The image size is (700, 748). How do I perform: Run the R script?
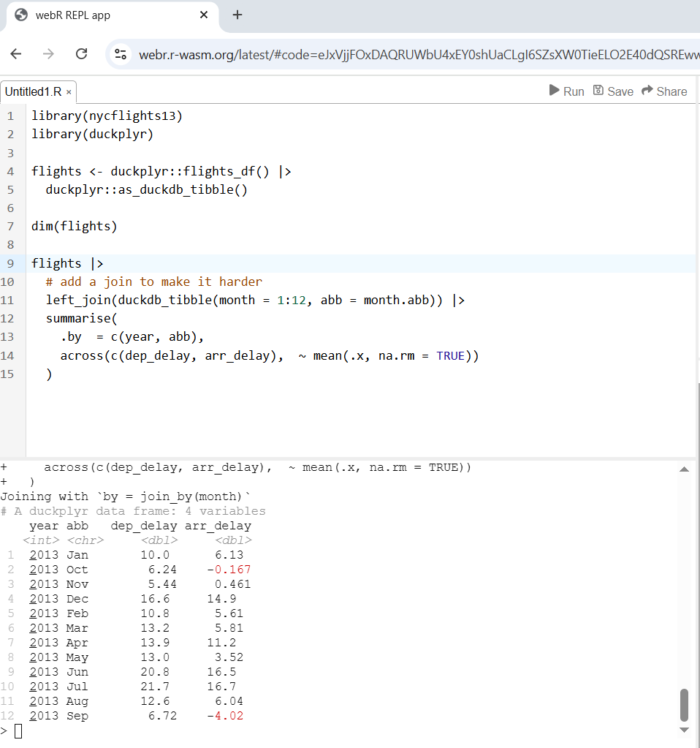(566, 91)
